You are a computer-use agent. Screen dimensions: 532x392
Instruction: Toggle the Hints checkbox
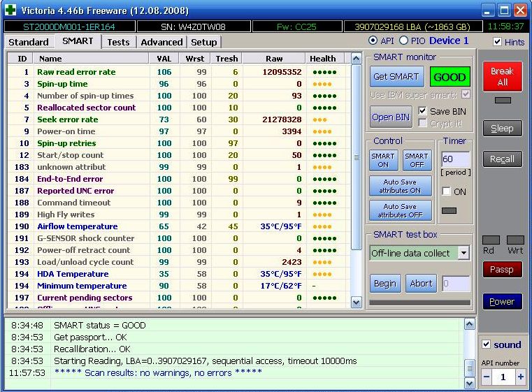(497, 41)
